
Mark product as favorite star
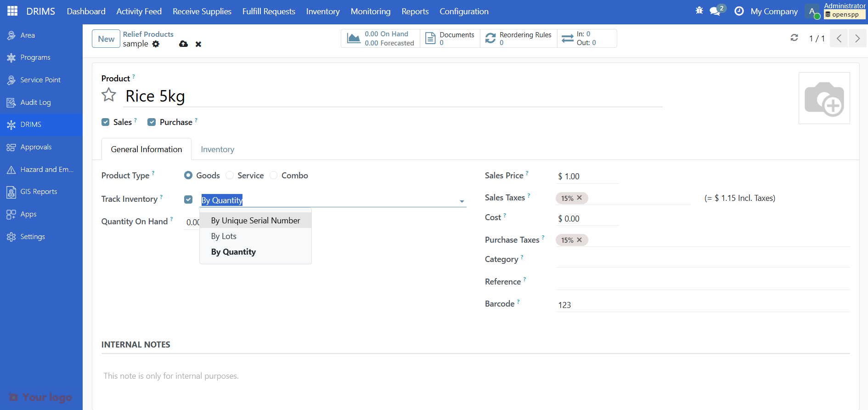coord(109,95)
